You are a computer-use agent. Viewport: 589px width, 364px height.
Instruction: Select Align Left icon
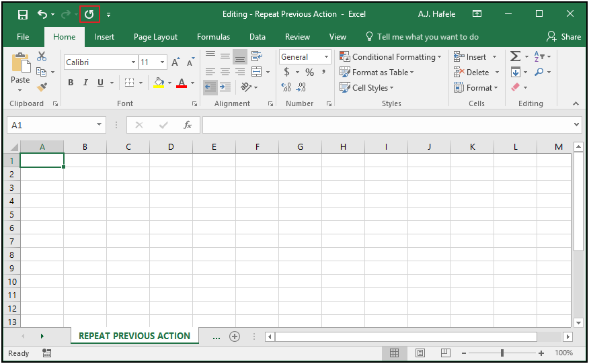[210, 72]
